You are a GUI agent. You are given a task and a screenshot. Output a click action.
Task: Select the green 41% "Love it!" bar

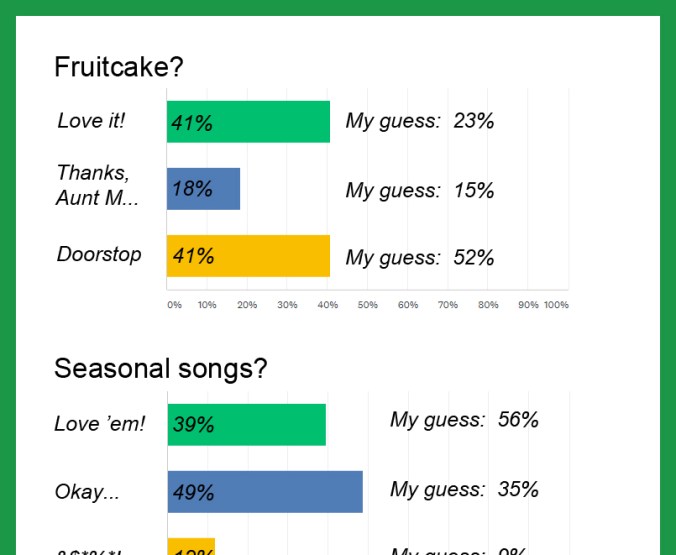coord(248,122)
